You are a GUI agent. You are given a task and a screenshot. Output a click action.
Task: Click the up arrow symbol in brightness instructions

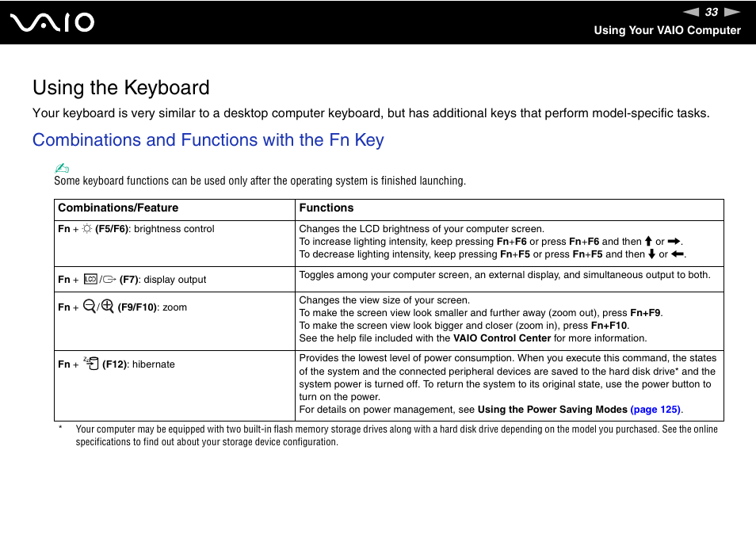(647, 241)
